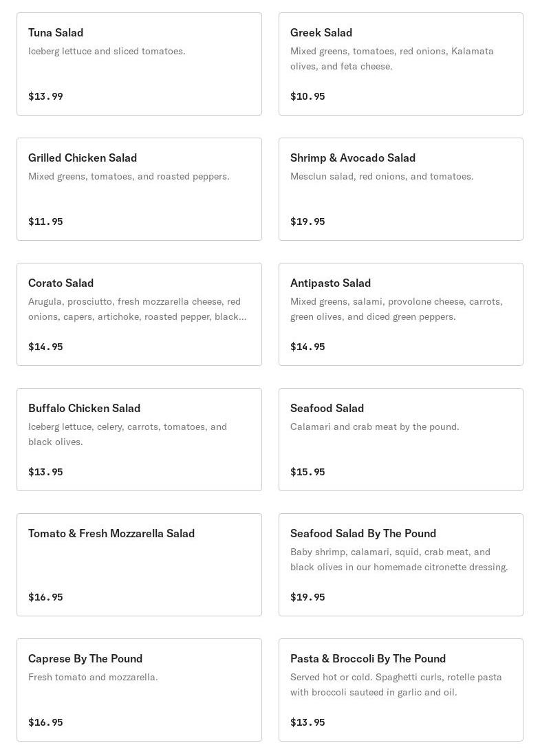Select the Greek Salad card

coord(401,64)
